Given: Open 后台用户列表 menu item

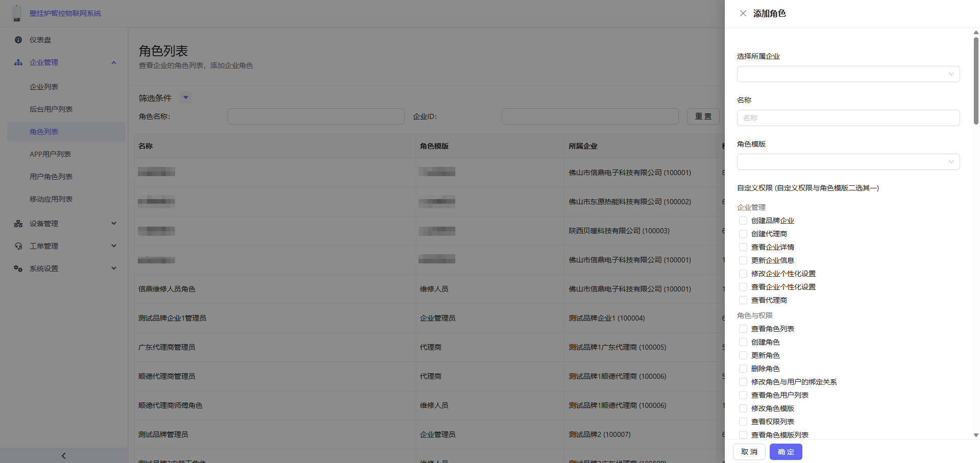Looking at the screenshot, I should pos(51,109).
